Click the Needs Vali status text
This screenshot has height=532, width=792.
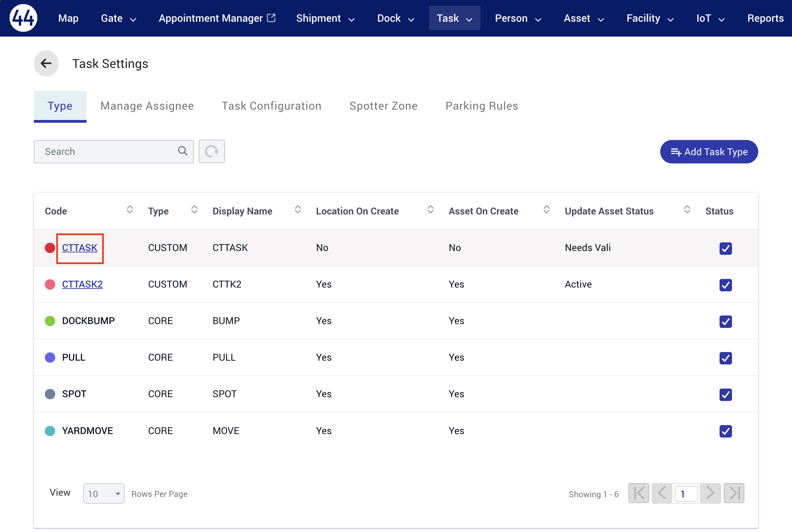(x=588, y=248)
